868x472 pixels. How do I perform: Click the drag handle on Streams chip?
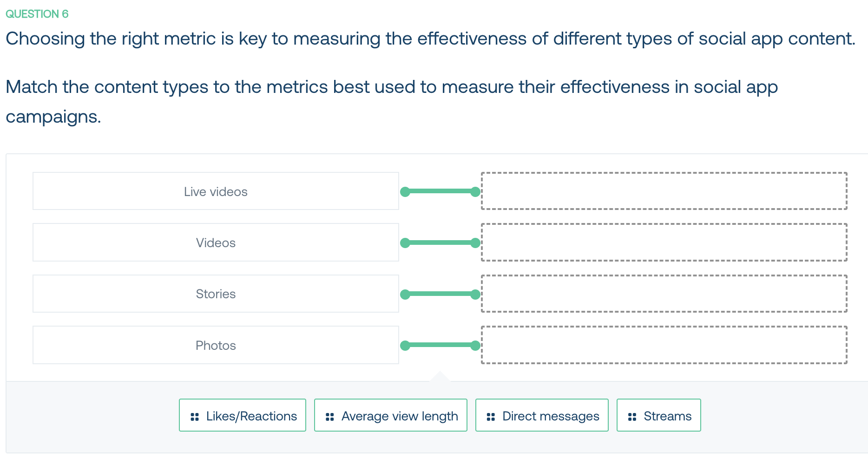(632, 417)
